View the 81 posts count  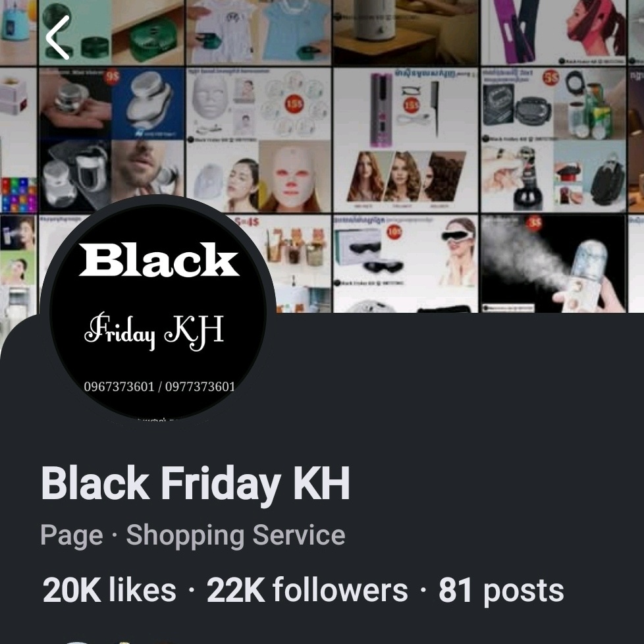click(x=501, y=591)
